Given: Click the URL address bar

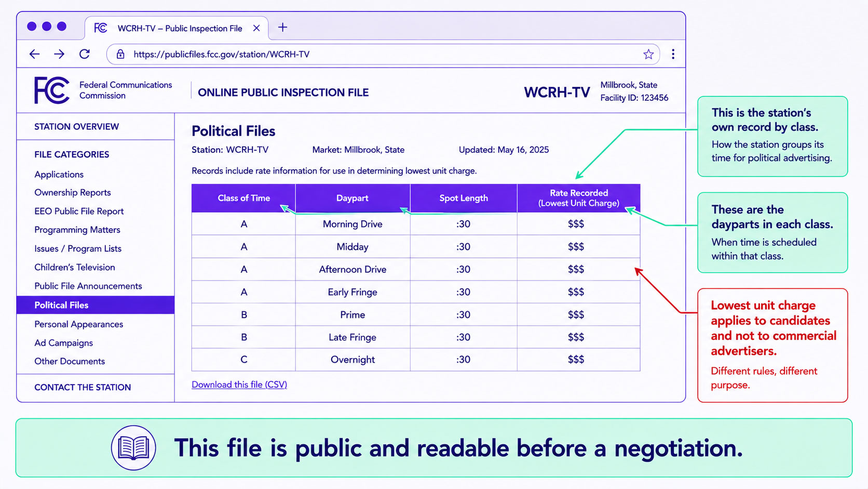Looking at the screenshot, I should pyautogui.click(x=383, y=54).
